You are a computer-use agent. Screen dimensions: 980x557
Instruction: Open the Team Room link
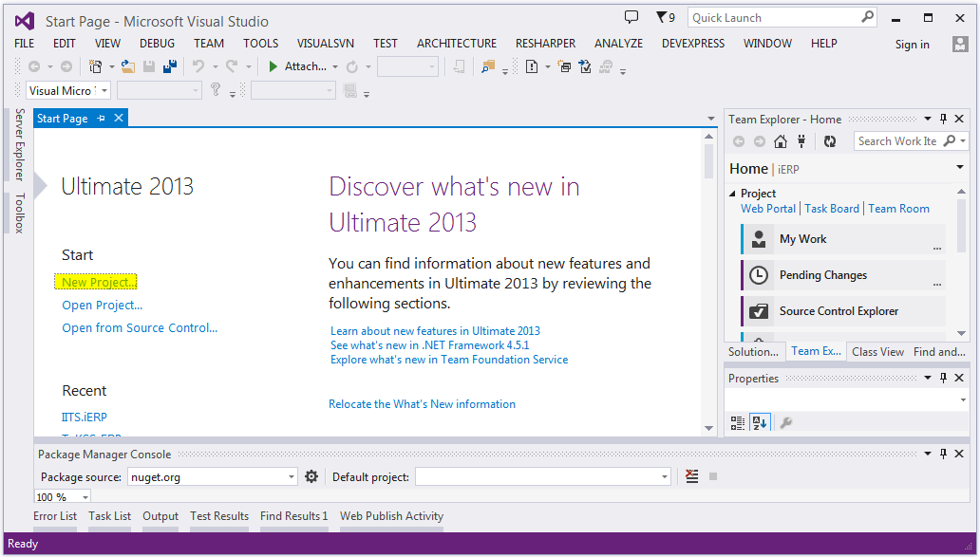[898, 209]
